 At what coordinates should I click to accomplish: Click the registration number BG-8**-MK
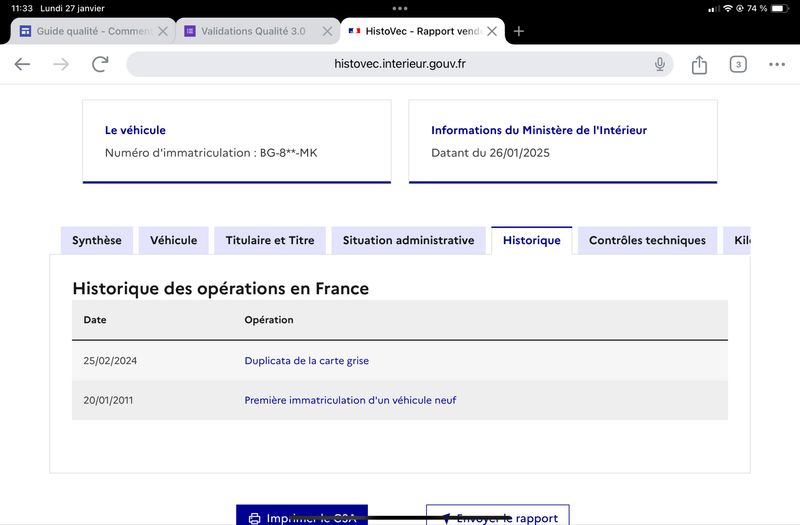[289, 153]
